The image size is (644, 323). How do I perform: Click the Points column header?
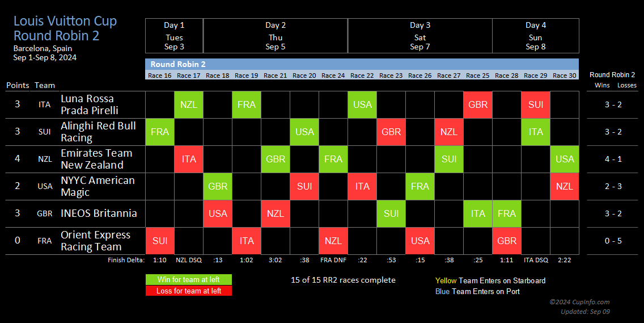[x=18, y=85]
